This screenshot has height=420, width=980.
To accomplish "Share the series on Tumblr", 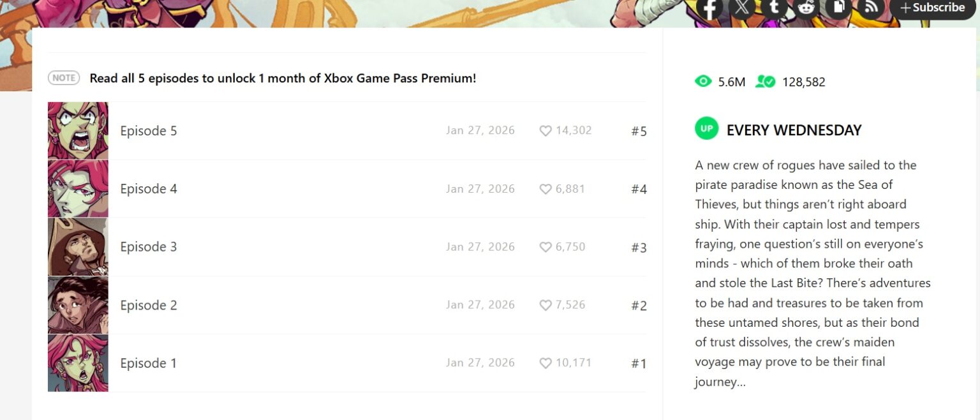I will click(774, 8).
